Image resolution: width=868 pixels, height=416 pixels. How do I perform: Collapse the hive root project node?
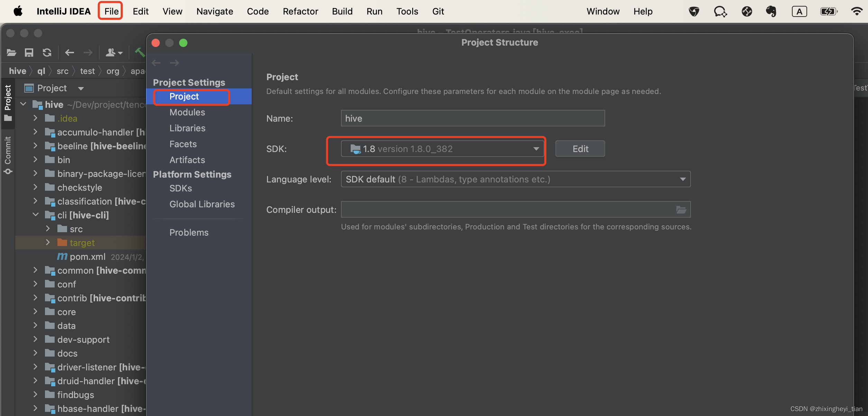click(x=23, y=104)
